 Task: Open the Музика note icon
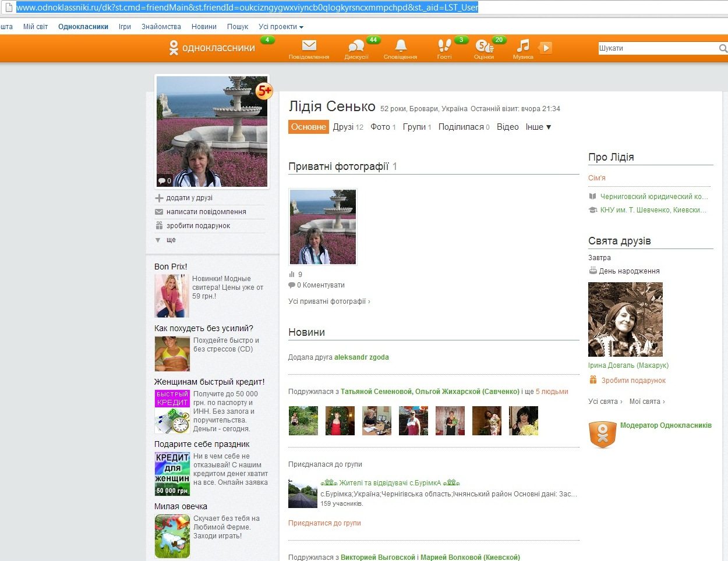(523, 45)
